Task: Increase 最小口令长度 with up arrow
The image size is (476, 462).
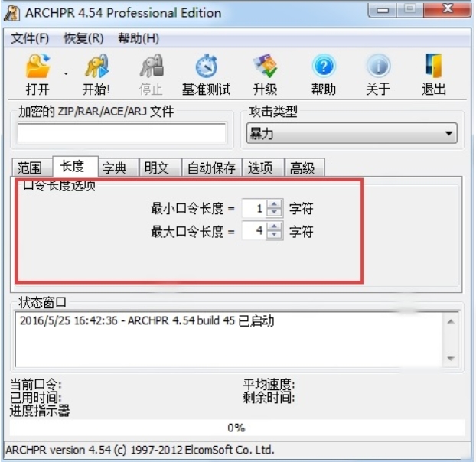Action: point(274,204)
